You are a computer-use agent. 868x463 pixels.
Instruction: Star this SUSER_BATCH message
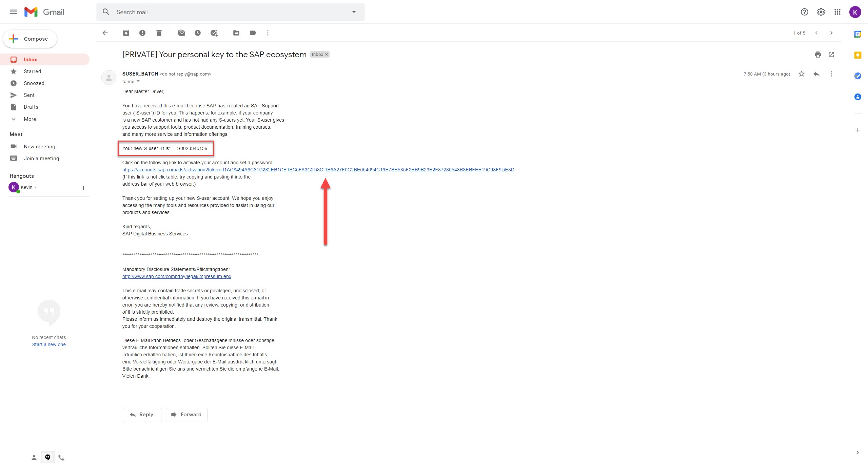802,74
